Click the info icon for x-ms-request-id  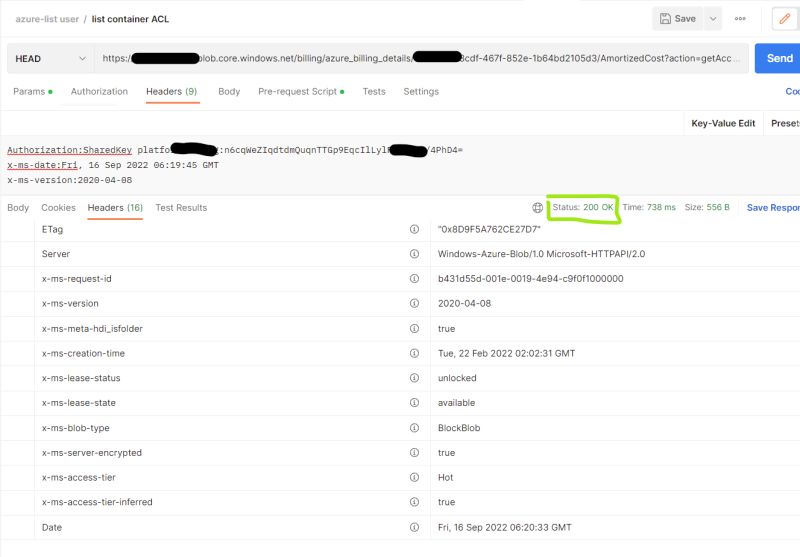point(414,278)
